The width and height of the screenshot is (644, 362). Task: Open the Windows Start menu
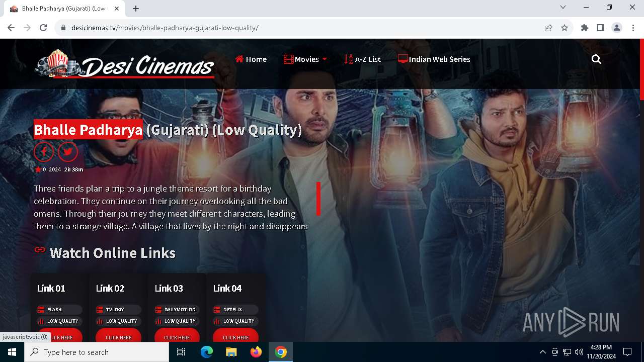[12, 352]
